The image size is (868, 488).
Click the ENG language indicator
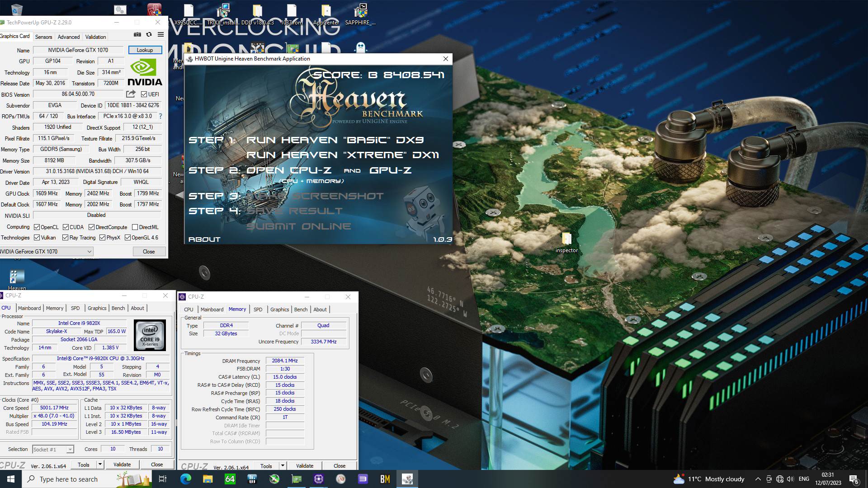[804, 479]
